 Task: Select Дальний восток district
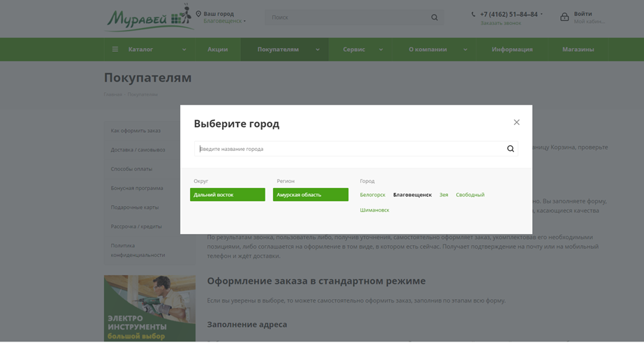[x=227, y=195]
